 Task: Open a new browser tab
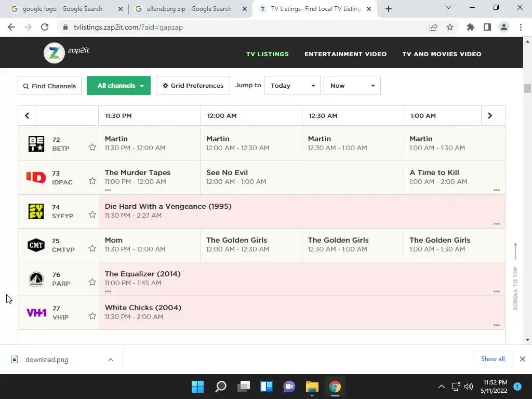pyautogui.click(x=389, y=9)
